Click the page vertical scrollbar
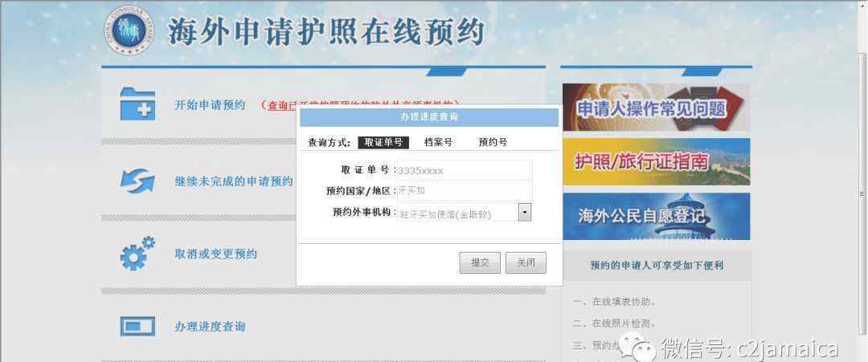 862,193
